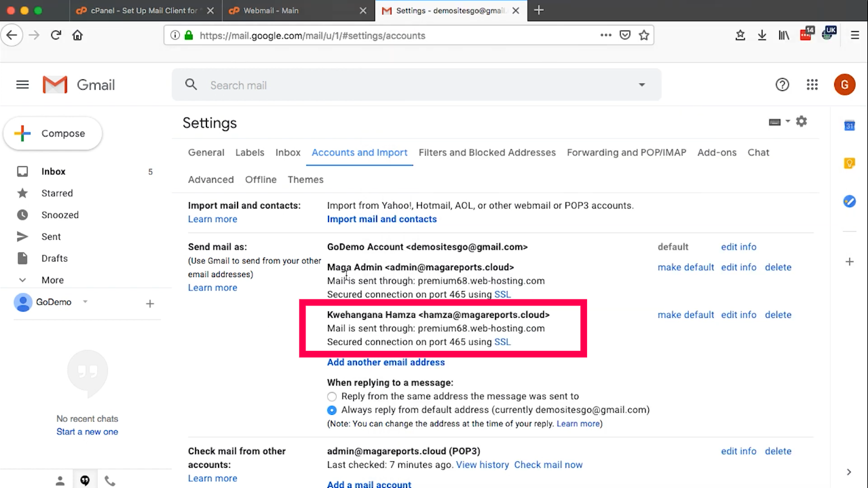
Task: Click Add a mail account link
Action: [x=369, y=484]
